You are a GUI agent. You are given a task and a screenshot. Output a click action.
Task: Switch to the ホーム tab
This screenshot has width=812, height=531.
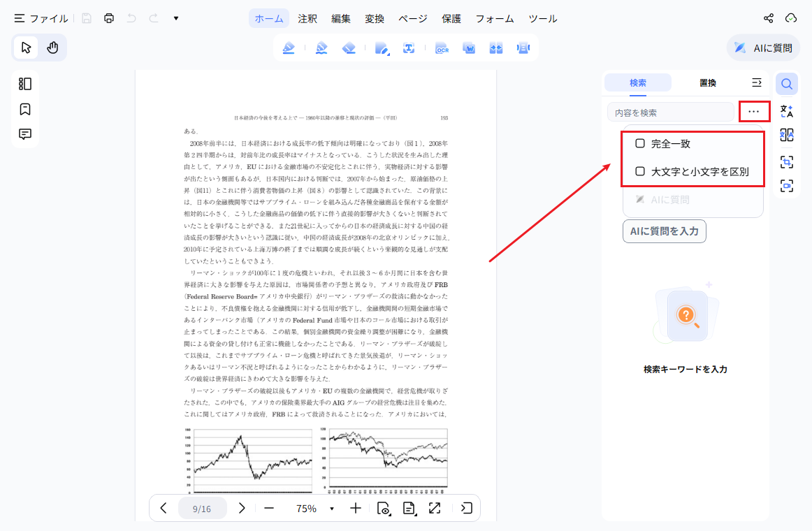(269, 19)
